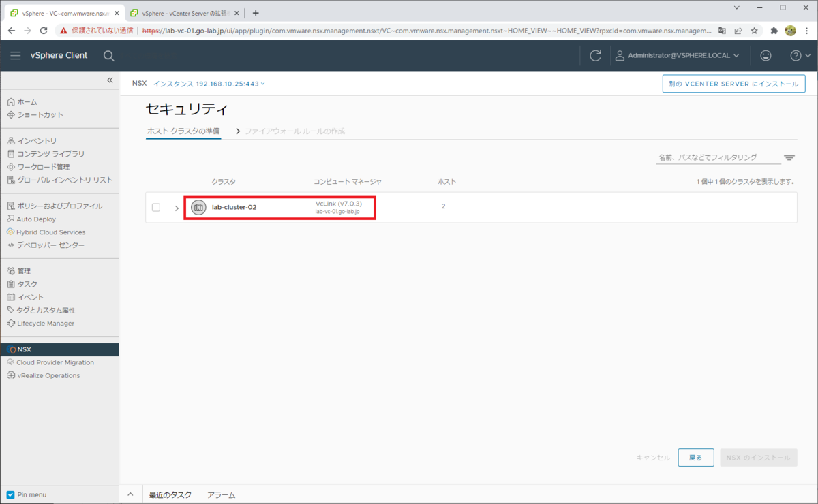The height and width of the screenshot is (504, 818).
Task: Switch to the ファイアウォール ルールの作成 step
Action: [x=294, y=131]
